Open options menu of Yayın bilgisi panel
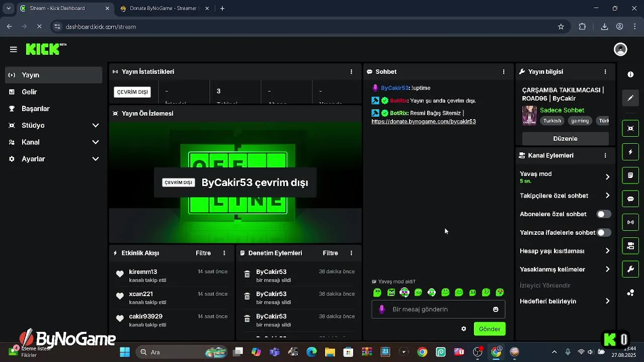Screen dimensions: 644x362 (605, 72)
